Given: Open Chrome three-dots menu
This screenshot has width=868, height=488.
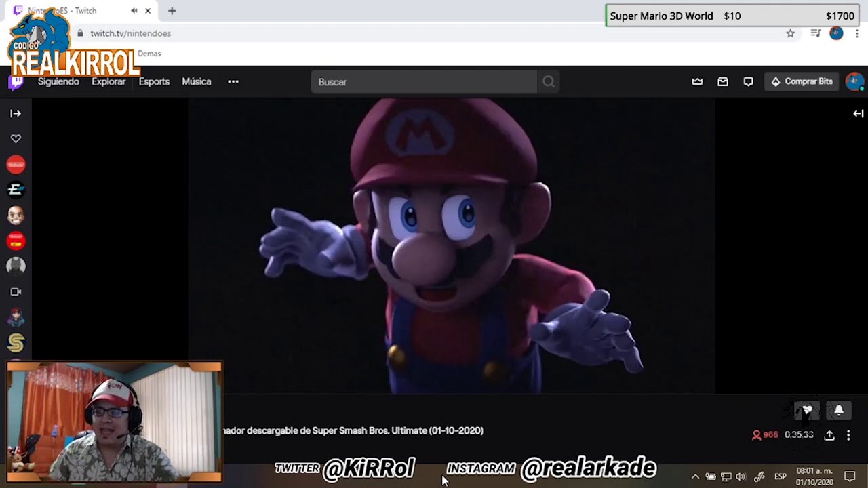Looking at the screenshot, I should pos(857,33).
